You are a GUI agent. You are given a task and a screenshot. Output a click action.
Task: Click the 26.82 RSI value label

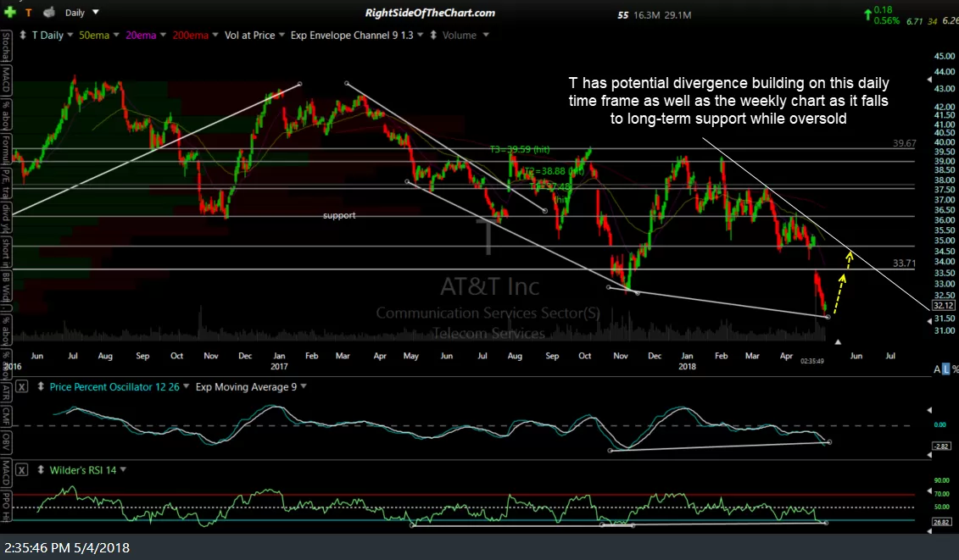(x=940, y=522)
